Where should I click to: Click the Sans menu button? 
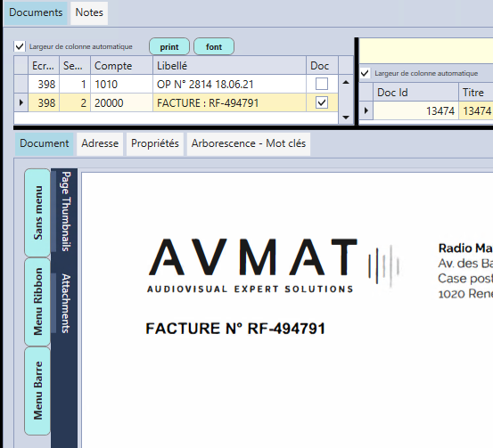[37, 213]
